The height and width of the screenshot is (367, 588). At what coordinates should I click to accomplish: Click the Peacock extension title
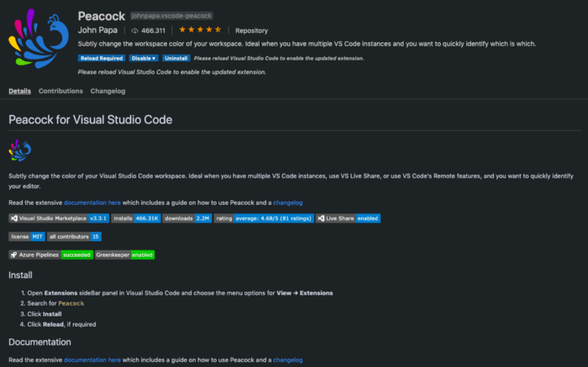pos(102,16)
